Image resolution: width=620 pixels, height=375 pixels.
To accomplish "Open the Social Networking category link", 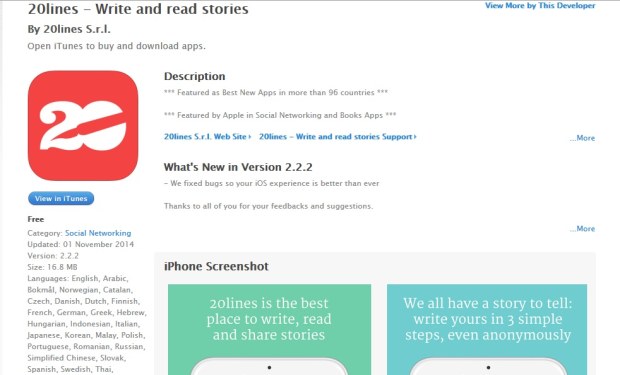I will (x=98, y=233).
